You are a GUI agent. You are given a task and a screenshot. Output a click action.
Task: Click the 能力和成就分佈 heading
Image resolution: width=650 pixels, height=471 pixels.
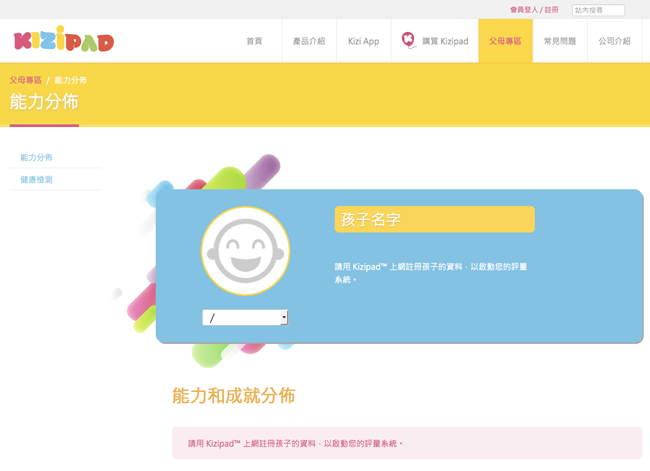click(233, 396)
